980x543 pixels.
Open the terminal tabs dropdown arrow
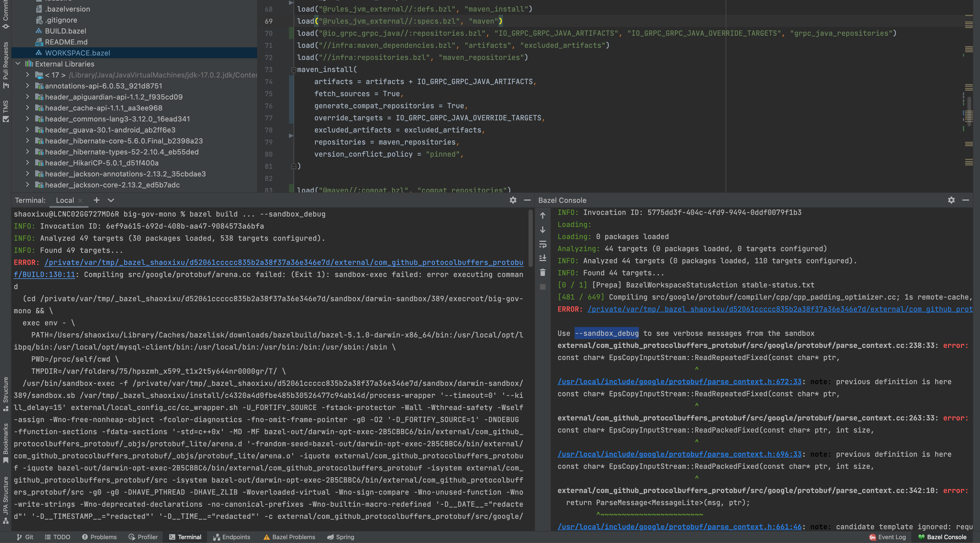point(111,200)
